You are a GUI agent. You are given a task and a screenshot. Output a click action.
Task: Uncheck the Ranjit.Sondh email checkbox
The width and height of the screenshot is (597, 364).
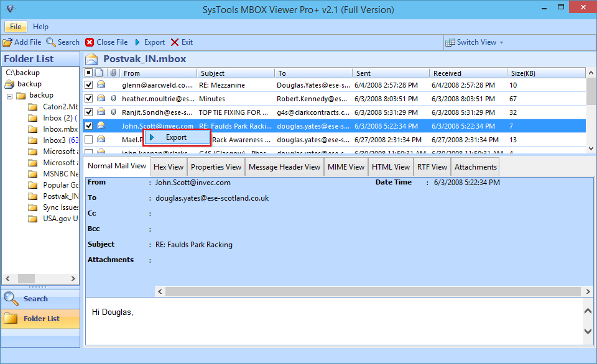(89, 112)
